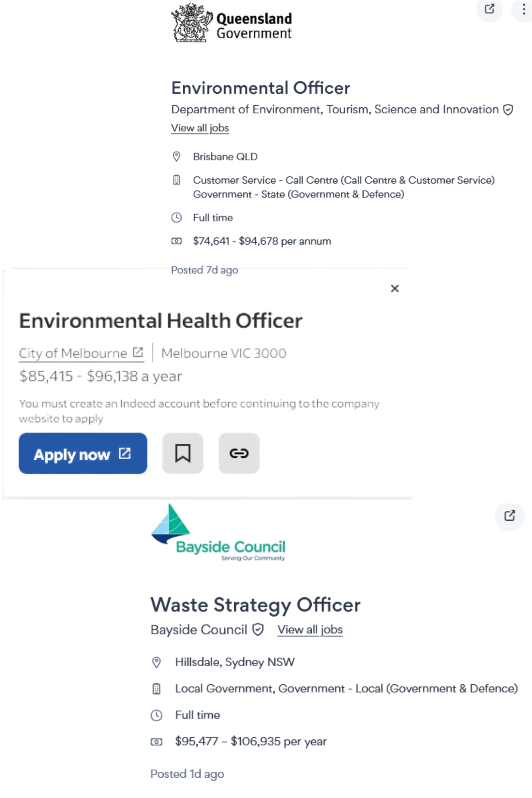Copy job link with chain icon
The width and height of the screenshot is (532, 798).
(239, 454)
